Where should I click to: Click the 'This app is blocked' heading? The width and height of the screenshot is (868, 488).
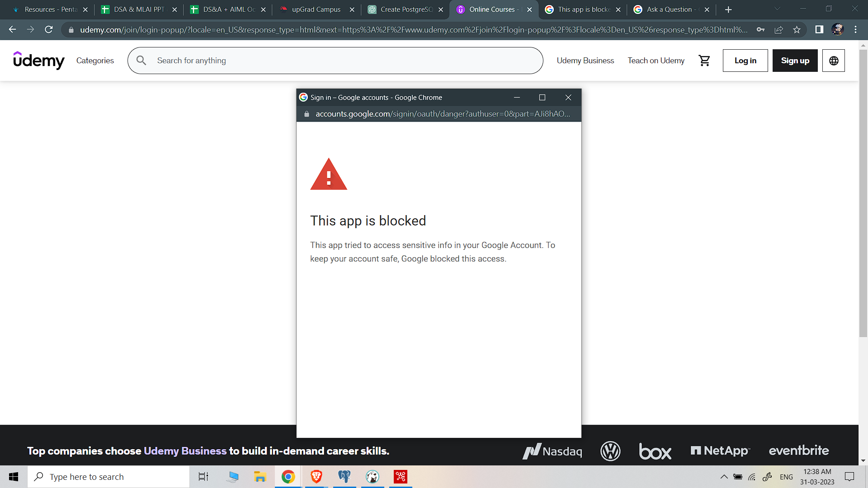(368, 221)
